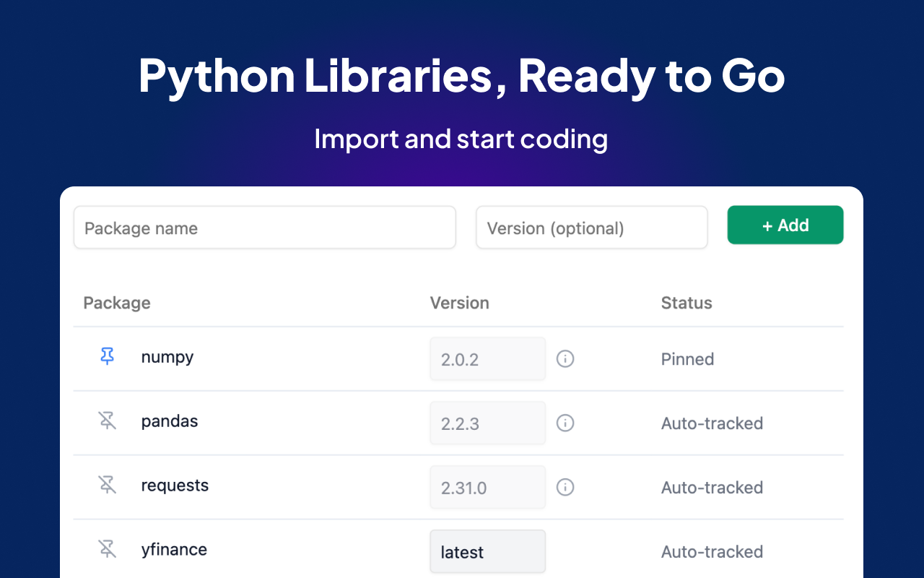Viewport: 924px width, 578px height.
Task: Select the requests version 2.31.0 field
Action: [488, 487]
